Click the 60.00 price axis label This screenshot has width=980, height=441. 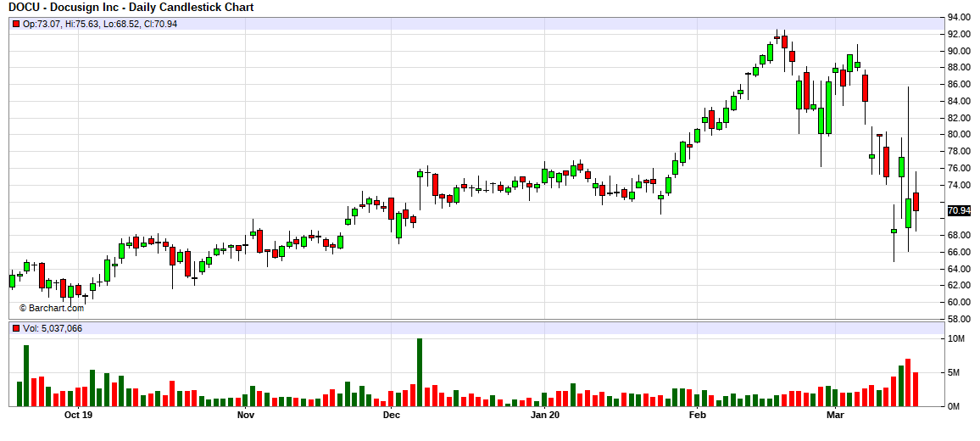tap(960, 302)
